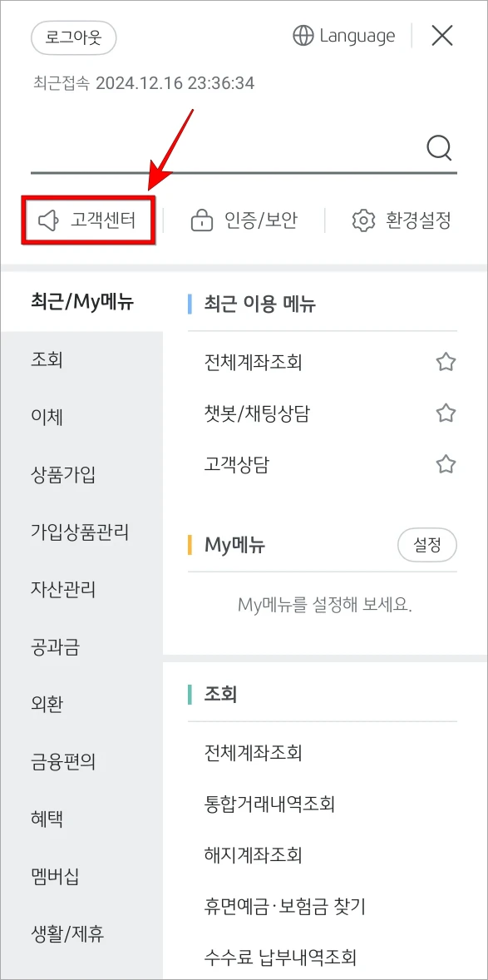Screen dimensions: 488x980
Task: Toggle the star next to 전체계좌조회
Action: [x=446, y=362]
